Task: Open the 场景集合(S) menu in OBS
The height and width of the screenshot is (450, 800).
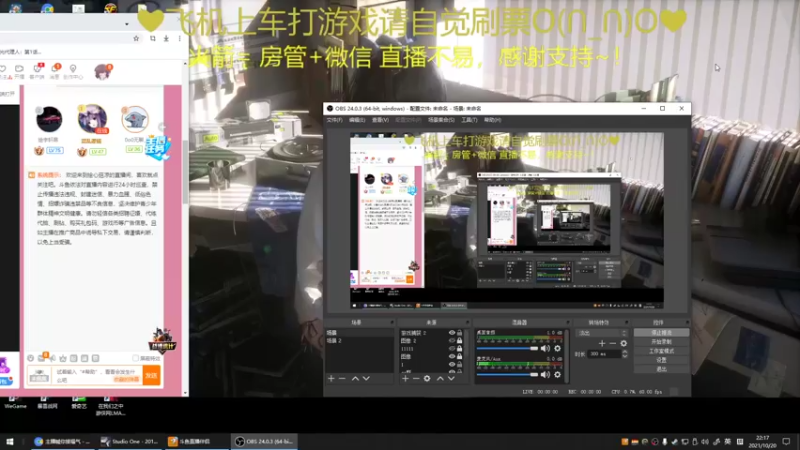Action: [441, 120]
